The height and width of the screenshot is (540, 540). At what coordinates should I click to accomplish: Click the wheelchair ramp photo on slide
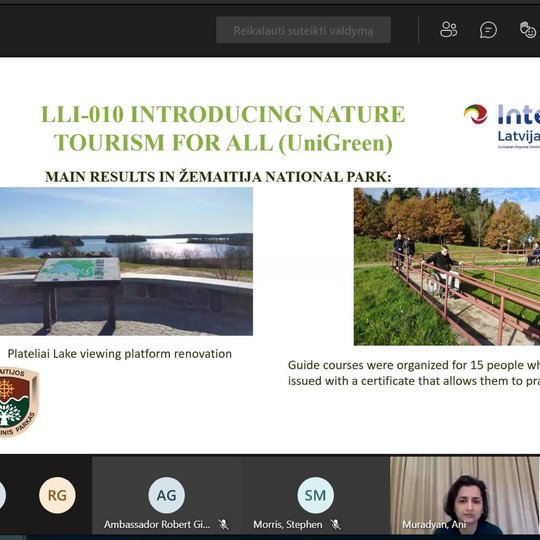[447, 266]
